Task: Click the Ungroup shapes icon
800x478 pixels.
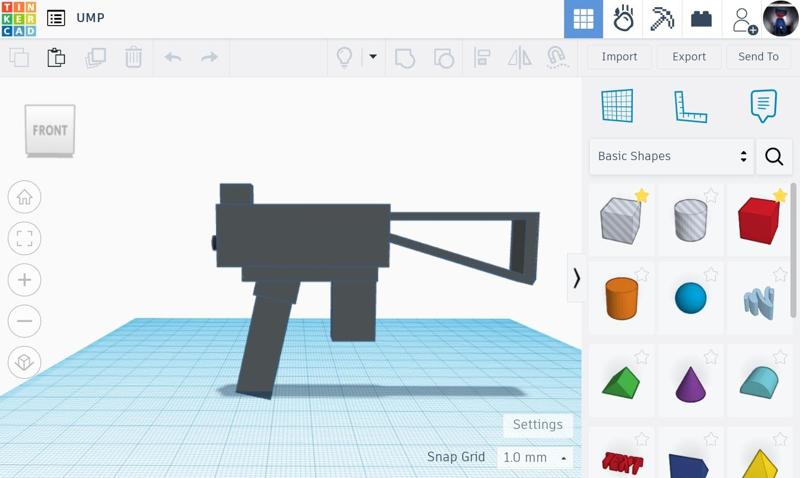Action: (x=443, y=58)
